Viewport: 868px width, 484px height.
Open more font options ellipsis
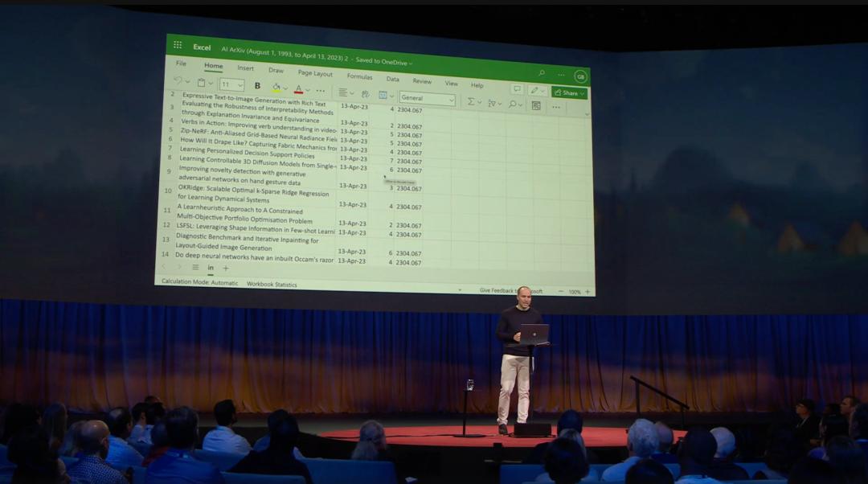pos(321,90)
